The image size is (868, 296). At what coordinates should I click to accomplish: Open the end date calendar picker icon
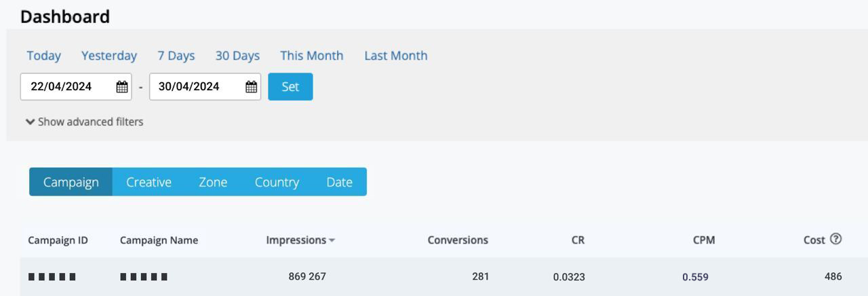point(251,87)
